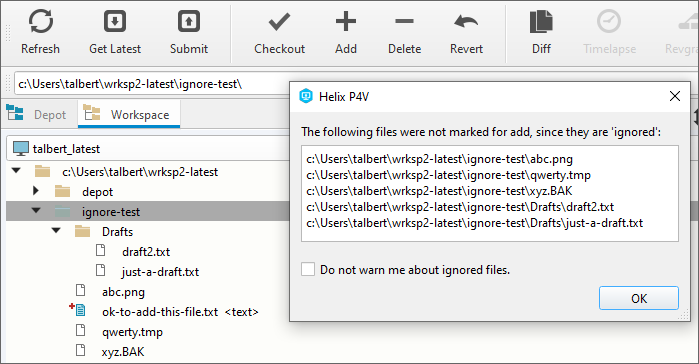Click the Refresh toolbar icon
This screenshot has height=364, width=699.
tap(41, 22)
